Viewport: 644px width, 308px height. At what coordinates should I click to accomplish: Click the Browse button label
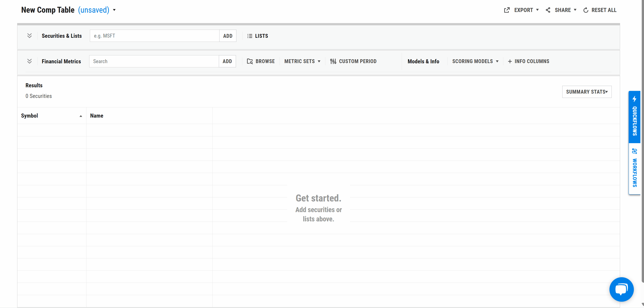click(x=265, y=61)
